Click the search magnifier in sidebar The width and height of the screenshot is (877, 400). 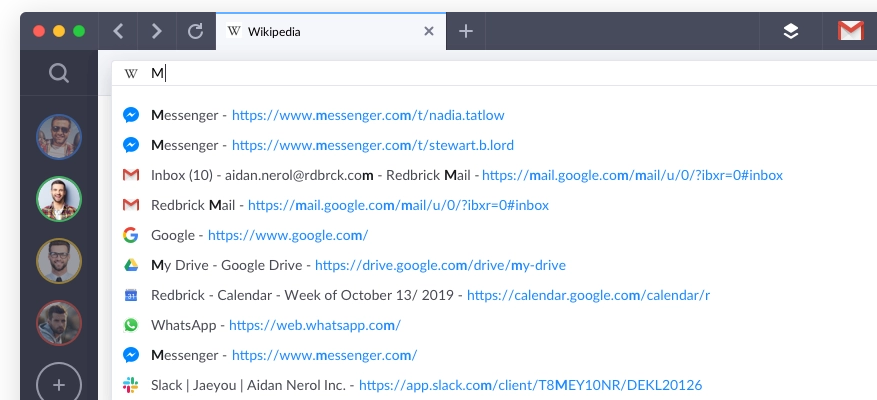(x=59, y=73)
